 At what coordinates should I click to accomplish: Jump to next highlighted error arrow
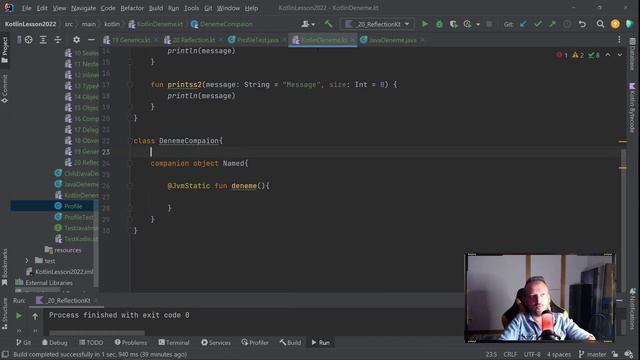620,55
